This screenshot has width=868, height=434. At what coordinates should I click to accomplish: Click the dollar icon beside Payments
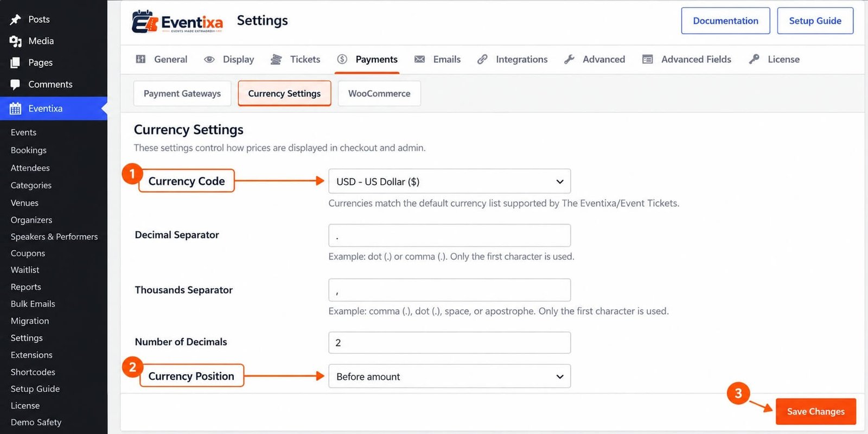pos(342,59)
